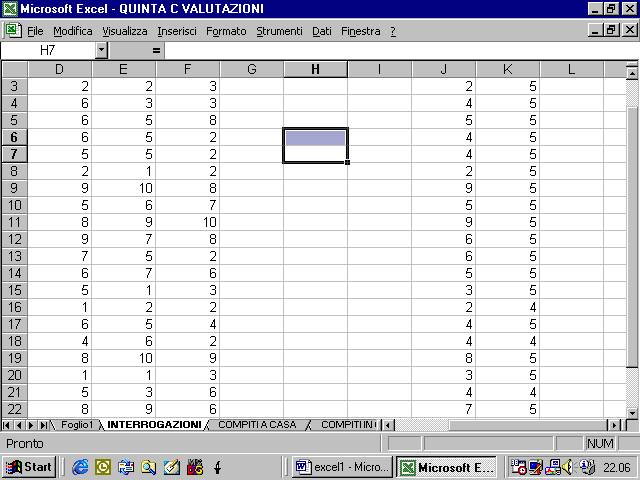
Task: Click the vertical scrollbar down arrow
Action: pyautogui.click(x=632, y=411)
